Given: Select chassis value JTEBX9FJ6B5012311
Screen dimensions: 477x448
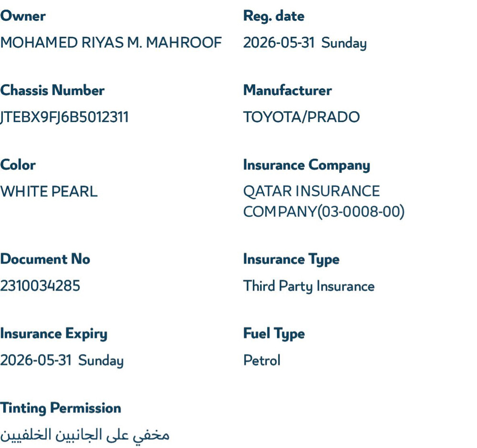Looking at the screenshot, I should [x=64, y=117].
